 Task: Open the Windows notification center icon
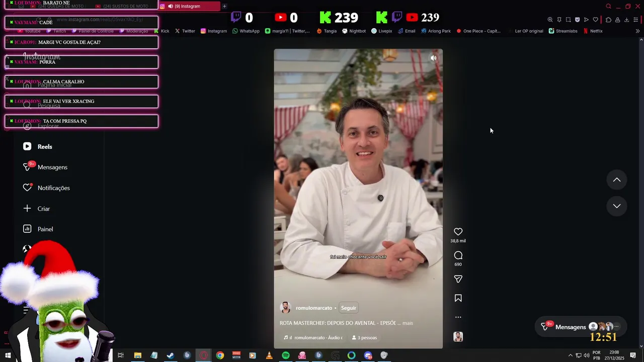pyautogui.click(x=633, y=355)
